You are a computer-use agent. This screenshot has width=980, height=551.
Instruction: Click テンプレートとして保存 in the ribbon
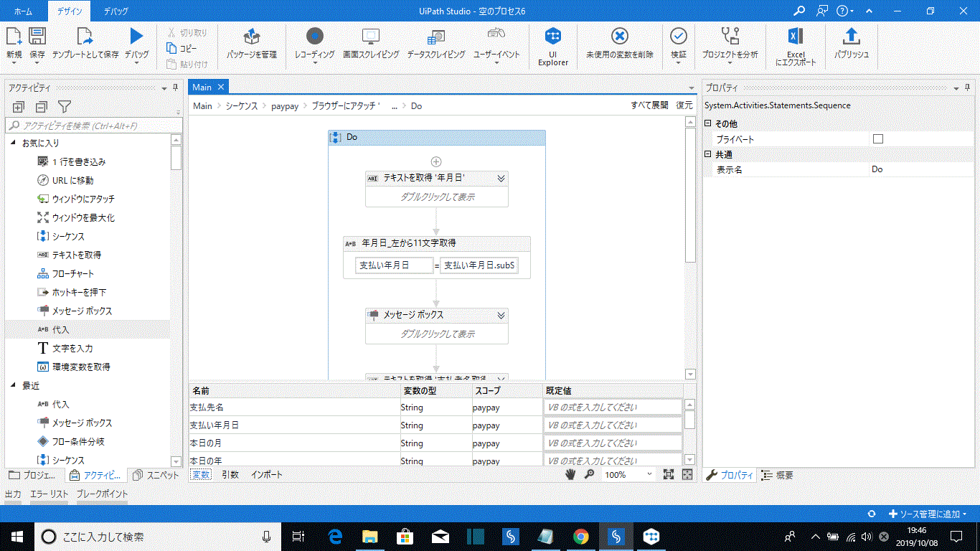85,36
